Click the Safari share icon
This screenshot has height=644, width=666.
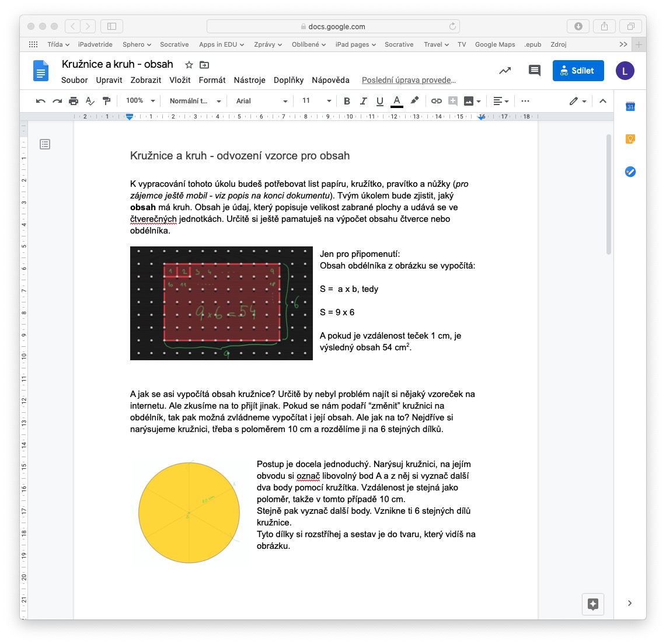604,26
